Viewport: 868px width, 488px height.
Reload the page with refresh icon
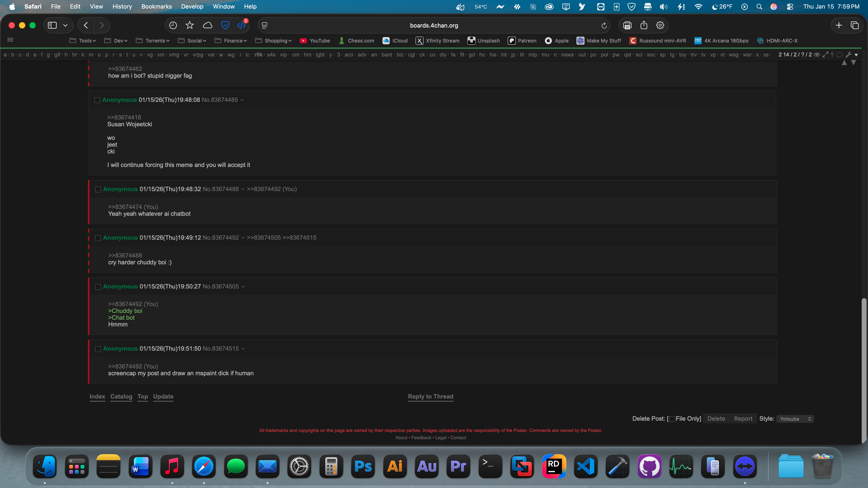point(604,26)
